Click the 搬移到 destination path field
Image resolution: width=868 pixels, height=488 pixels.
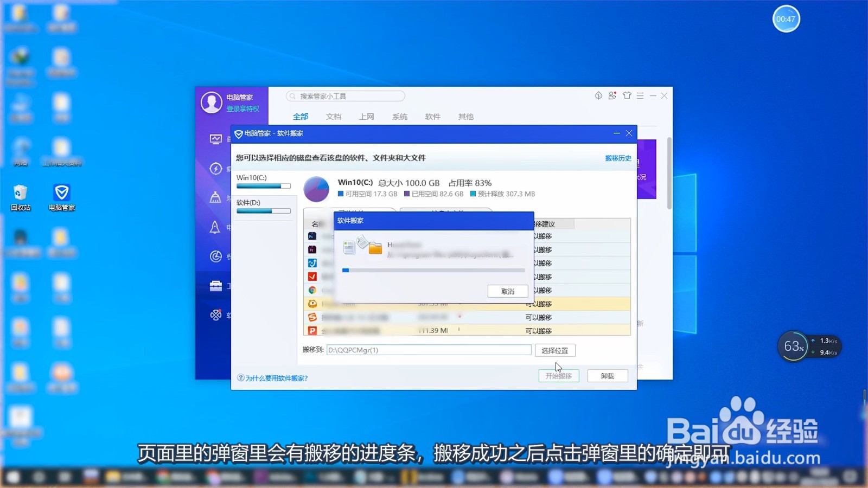429,350
